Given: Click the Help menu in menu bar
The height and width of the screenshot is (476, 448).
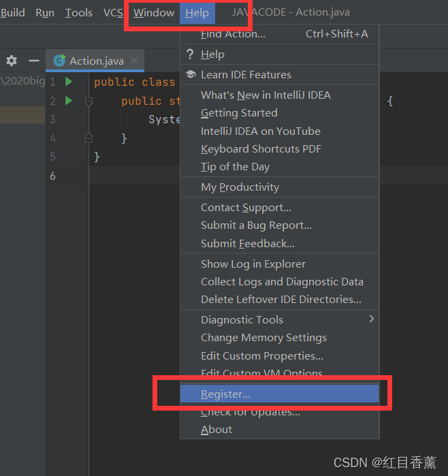Looking at the screenshot, I should pyautogui.click(x=197, y=13).
